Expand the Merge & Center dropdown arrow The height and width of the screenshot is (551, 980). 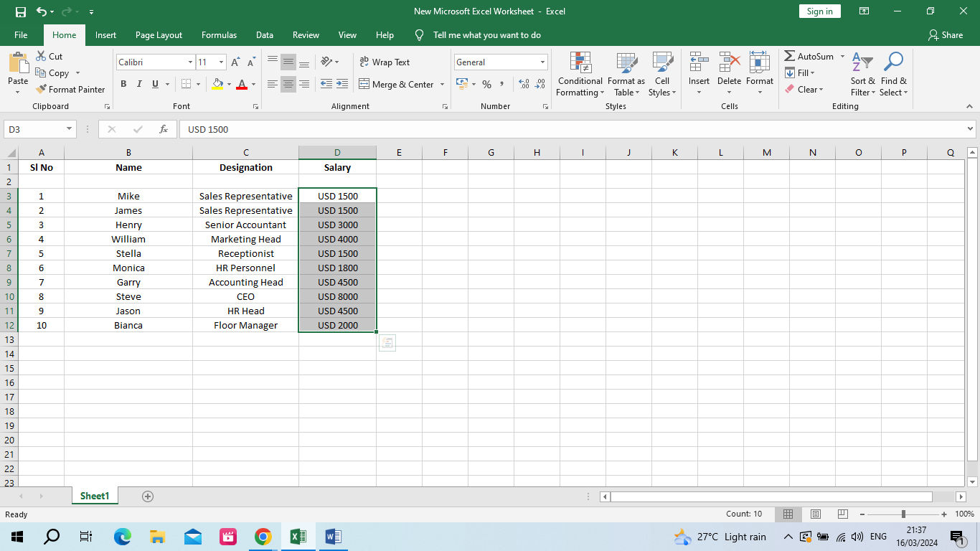(442, 84)
